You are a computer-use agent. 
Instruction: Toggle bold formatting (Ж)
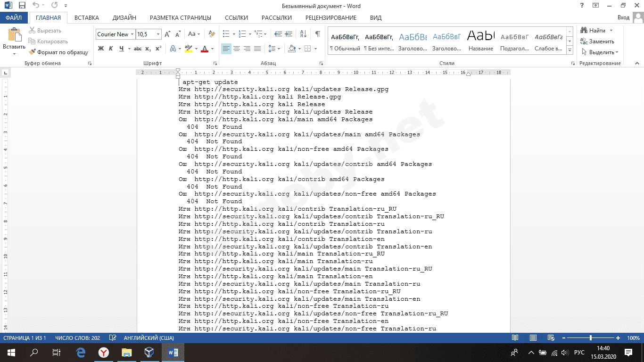coord(100,49)
